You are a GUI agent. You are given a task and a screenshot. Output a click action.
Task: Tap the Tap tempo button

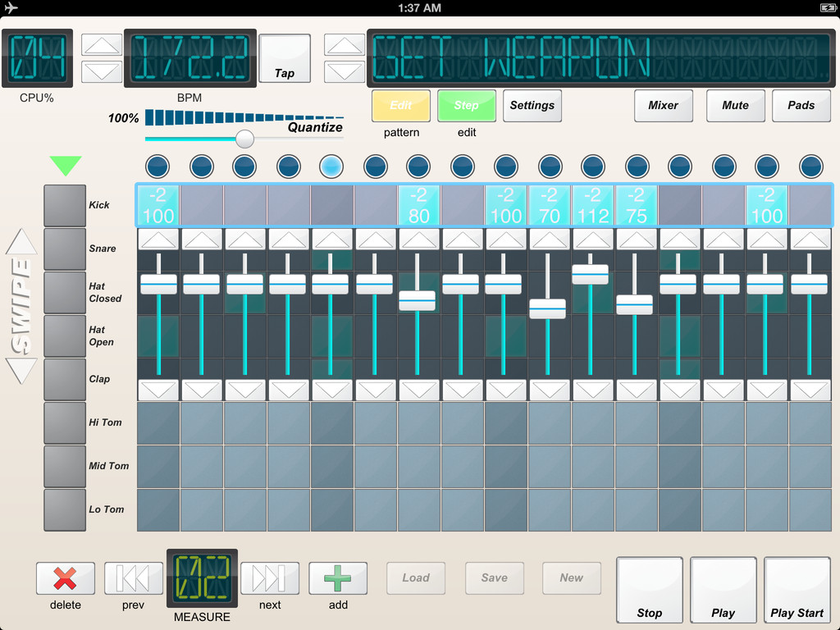coord(285,58)
